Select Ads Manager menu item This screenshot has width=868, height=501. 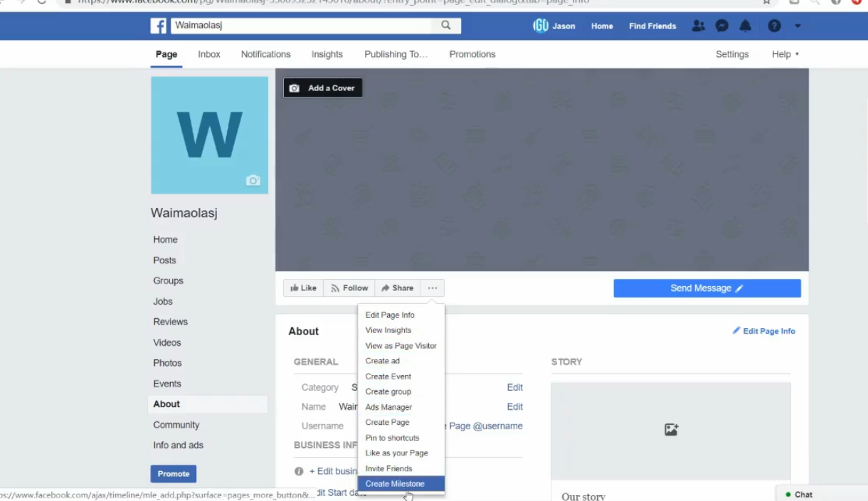[401, 407]
